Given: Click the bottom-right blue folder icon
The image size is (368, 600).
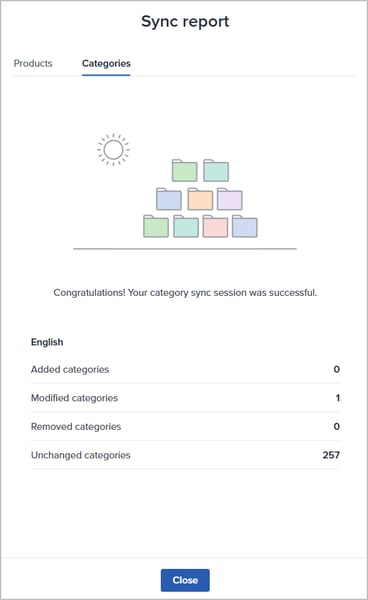Looking at the screenshot, I should click(245, 226).
